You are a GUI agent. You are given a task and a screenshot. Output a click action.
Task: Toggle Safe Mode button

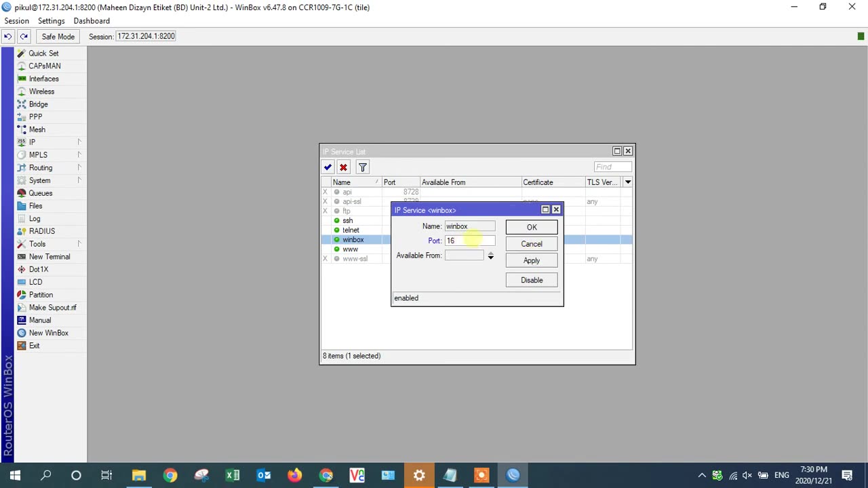click(x=58, y=37)
